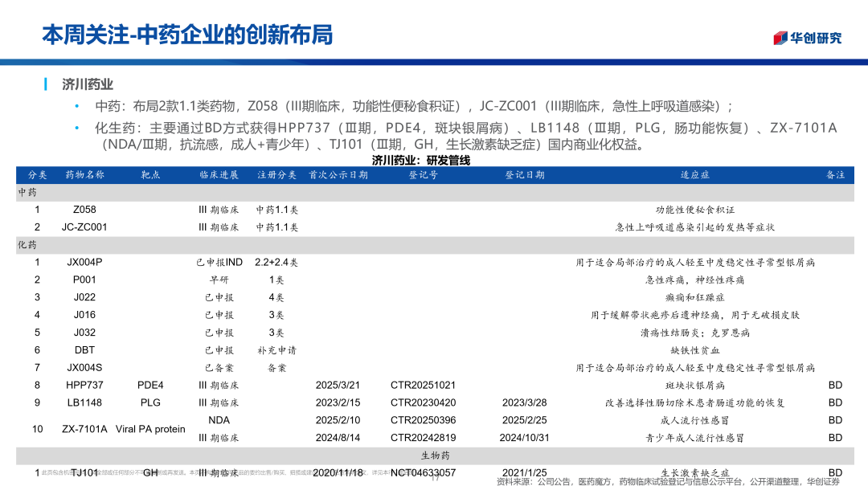Click registration number CTR20251021
The image size is (868, 486).
(423, 386)
